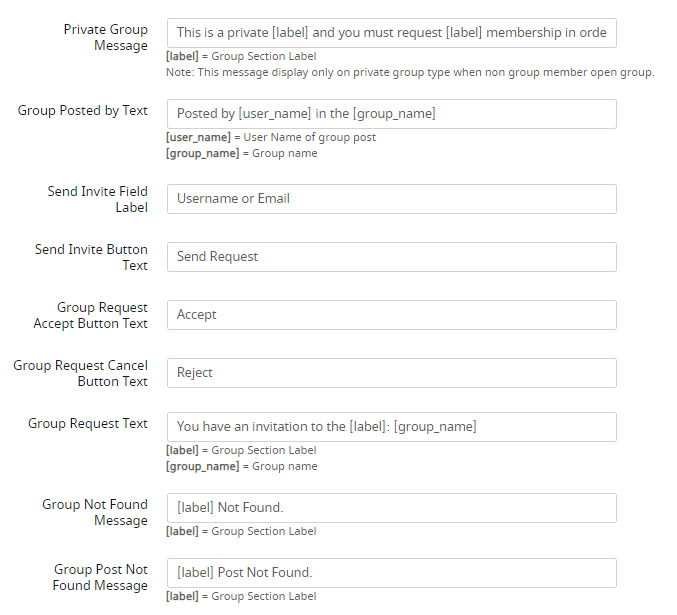Screen dimensions: 677x615
Task: Click the 'Username or Email' text box
Action: (x=391, y=199)
